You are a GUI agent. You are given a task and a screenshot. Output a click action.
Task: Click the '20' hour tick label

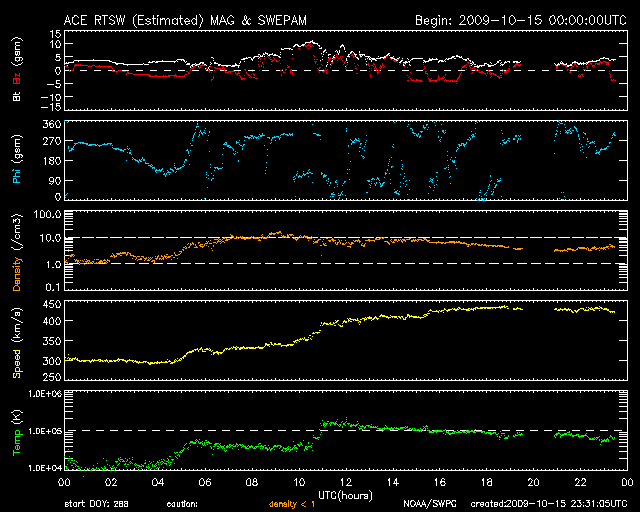coord(533,482)
